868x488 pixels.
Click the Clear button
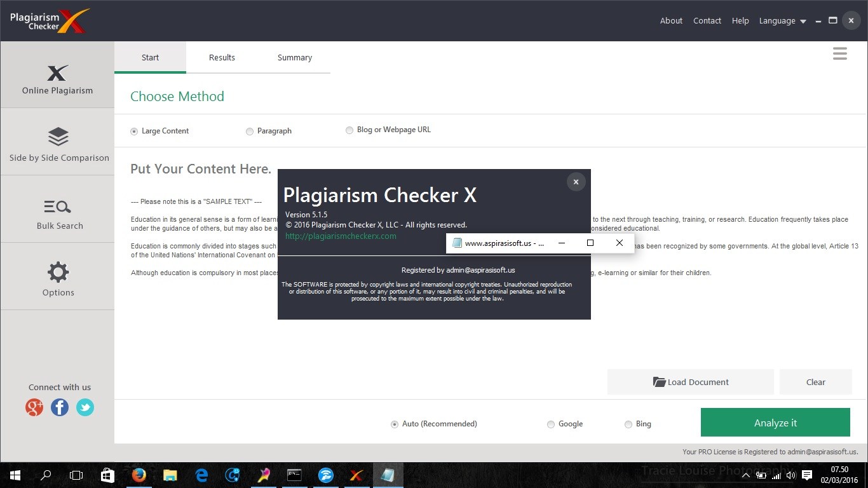click(x=816, y=382)
